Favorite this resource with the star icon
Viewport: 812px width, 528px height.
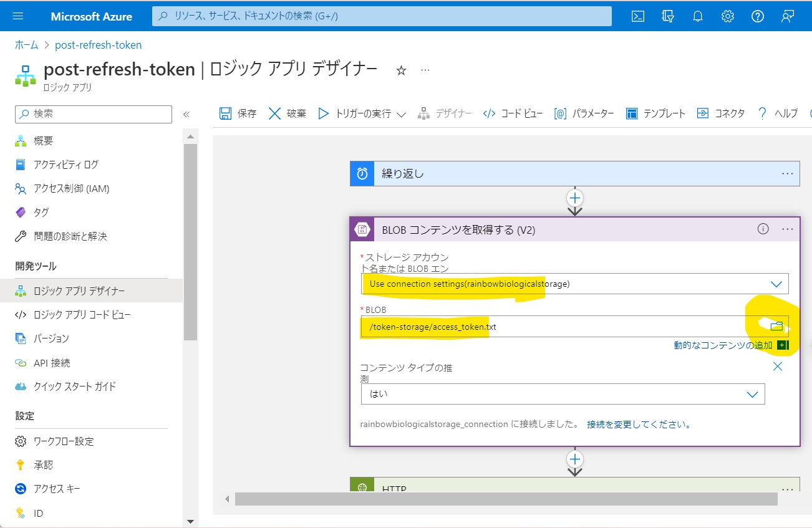click(x=402, y=70)
